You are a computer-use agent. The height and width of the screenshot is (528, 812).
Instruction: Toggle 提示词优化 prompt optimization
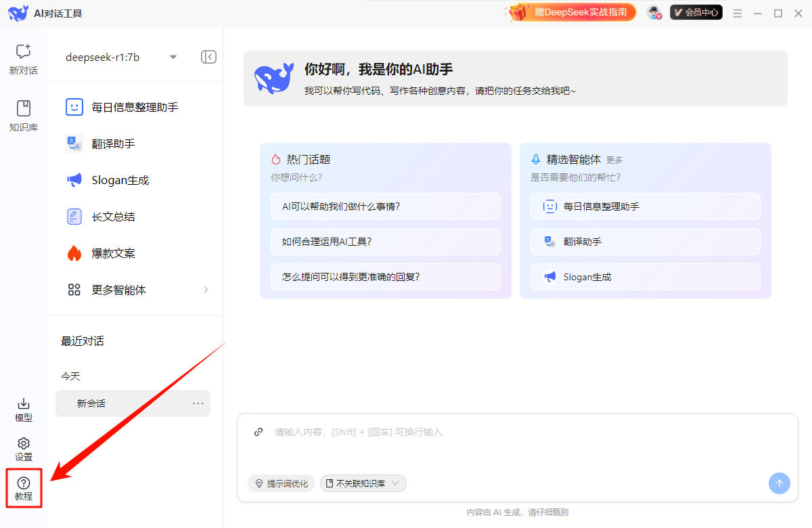(281, 483)
